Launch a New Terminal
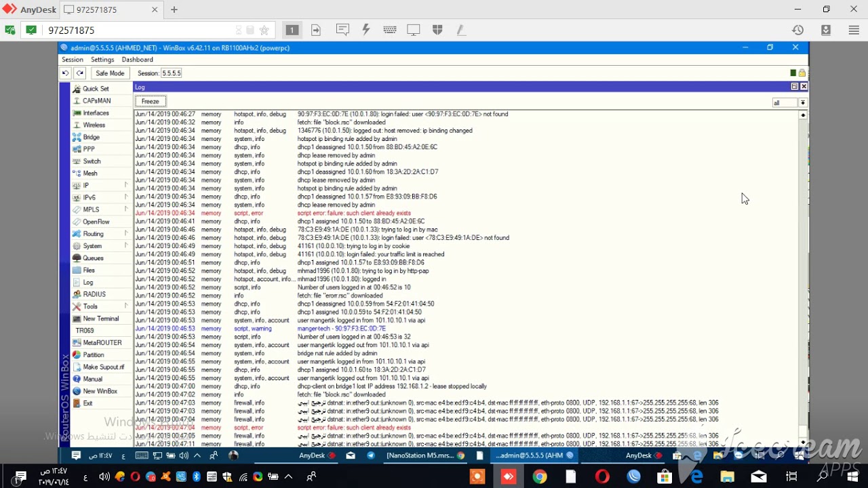The height and width of the screenshot is (488, 868). (x=100, y=319)
